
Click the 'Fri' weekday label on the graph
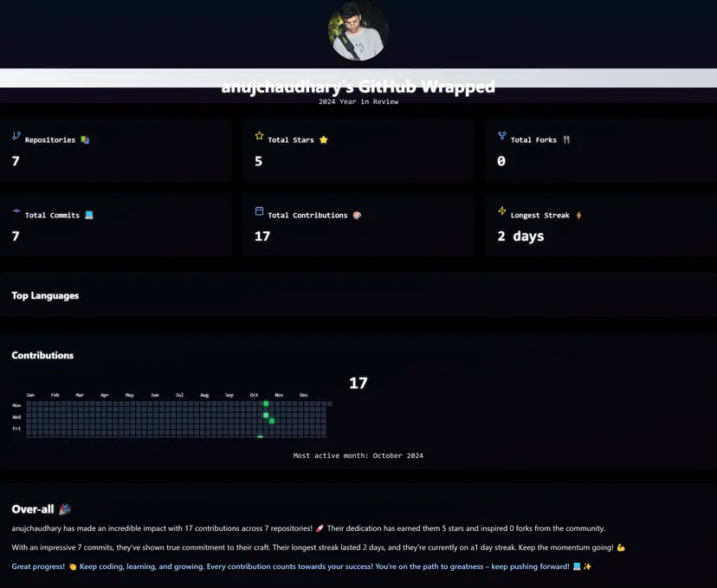click(16, 429)
